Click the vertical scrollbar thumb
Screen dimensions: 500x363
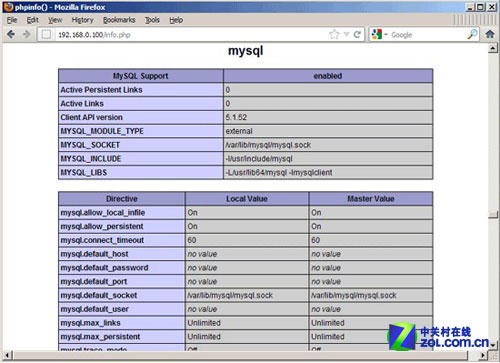(493, 214)
